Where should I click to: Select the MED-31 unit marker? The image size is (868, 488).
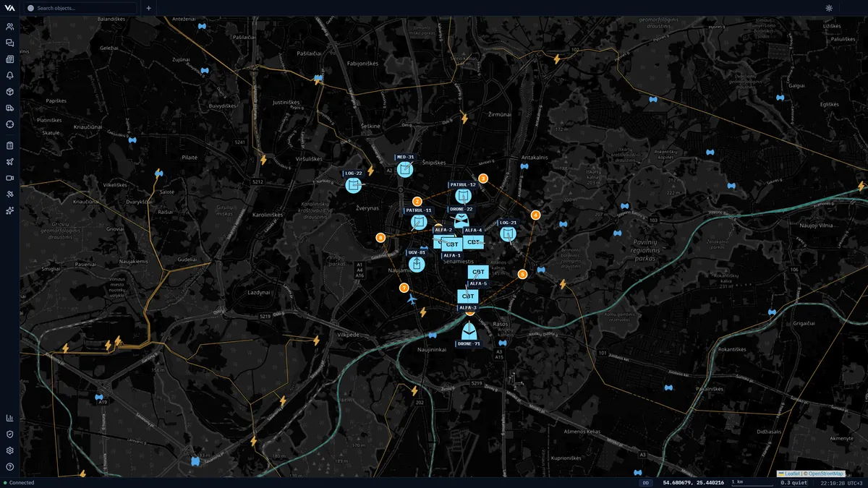pos(405,169)
